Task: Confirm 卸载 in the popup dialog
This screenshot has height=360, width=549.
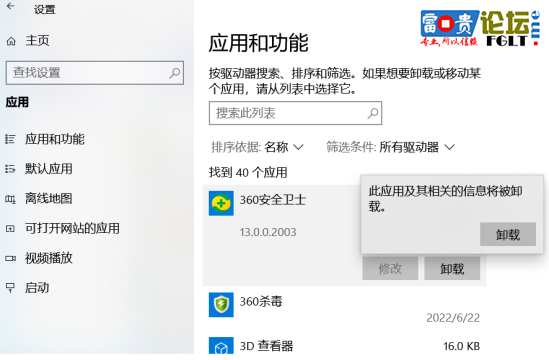Action: pyautogui.click(x=508, y=234)
